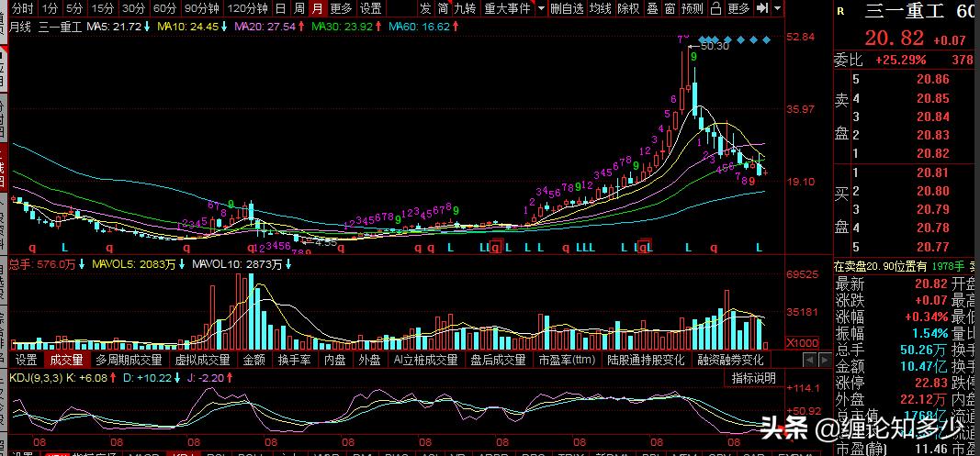
Task: Click the 简 simplified view icon
Action: tap(443, 8)
